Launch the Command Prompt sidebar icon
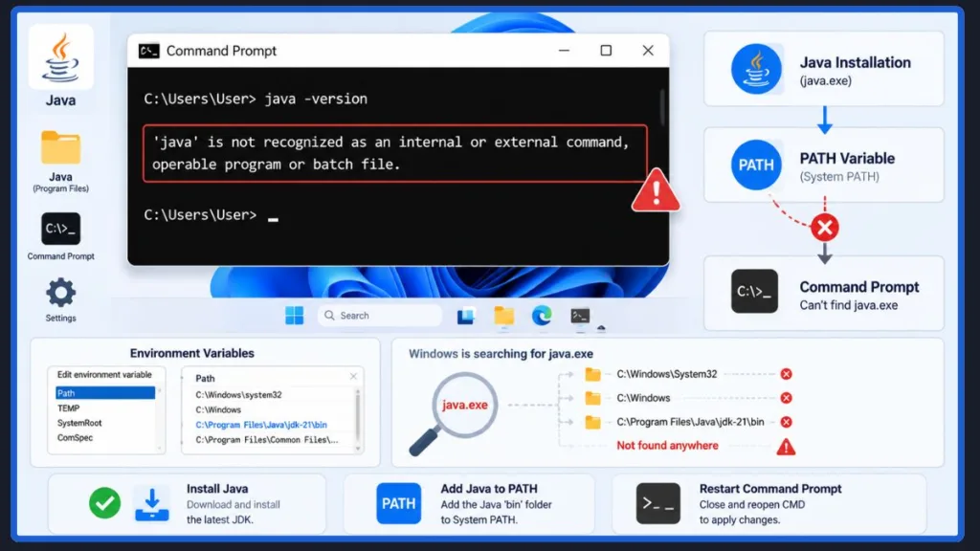 [x=60, y=229]
